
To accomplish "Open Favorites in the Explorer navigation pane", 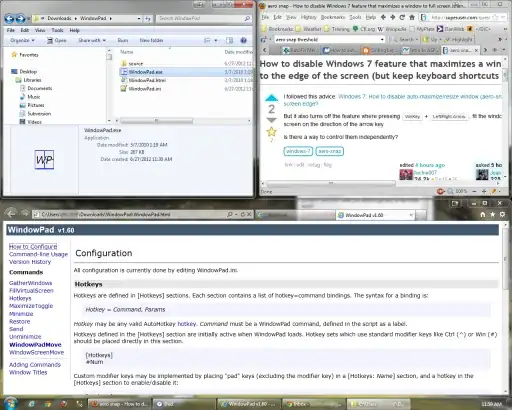I will pyautogui.click(x=29, y=55).
